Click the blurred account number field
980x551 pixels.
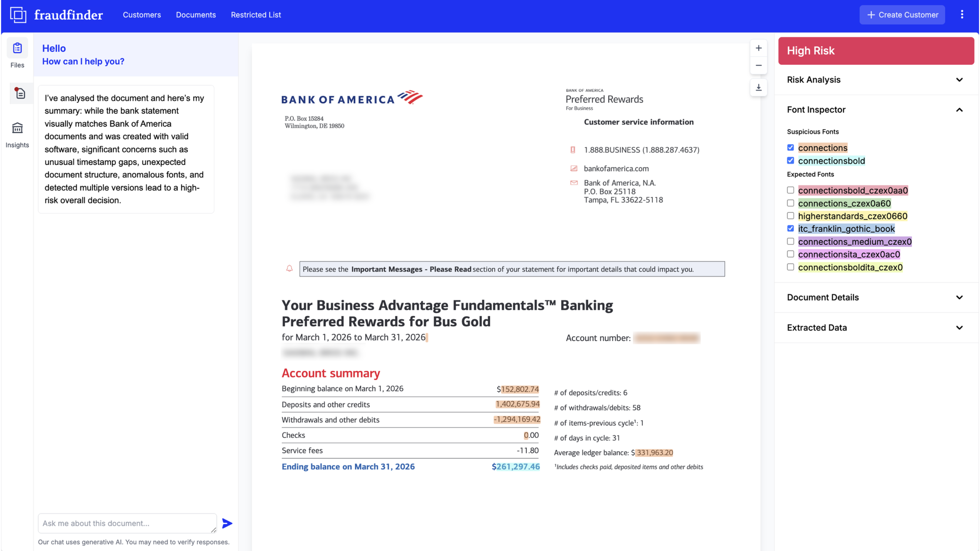click(667, 338)
